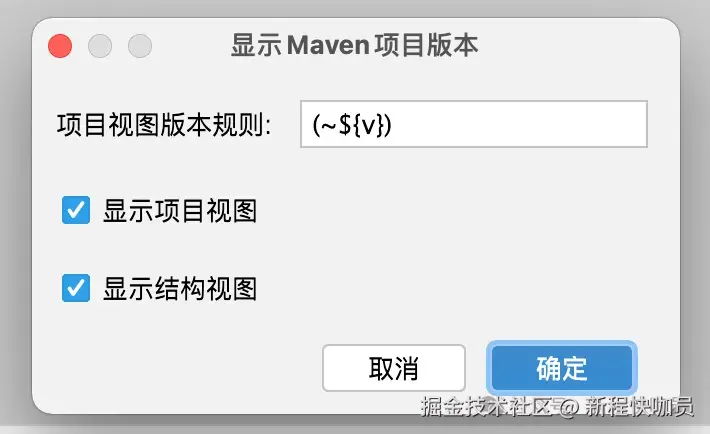
Task: Click the 显示项目视图 label text
Action: [x=180, y=211]
